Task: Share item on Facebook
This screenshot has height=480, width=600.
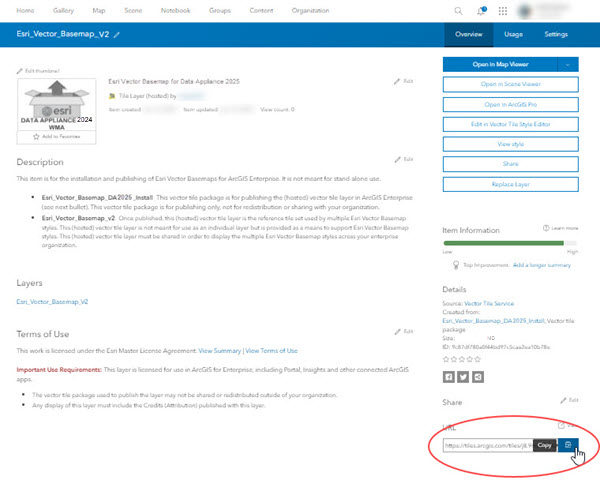Action: [448, 376]
